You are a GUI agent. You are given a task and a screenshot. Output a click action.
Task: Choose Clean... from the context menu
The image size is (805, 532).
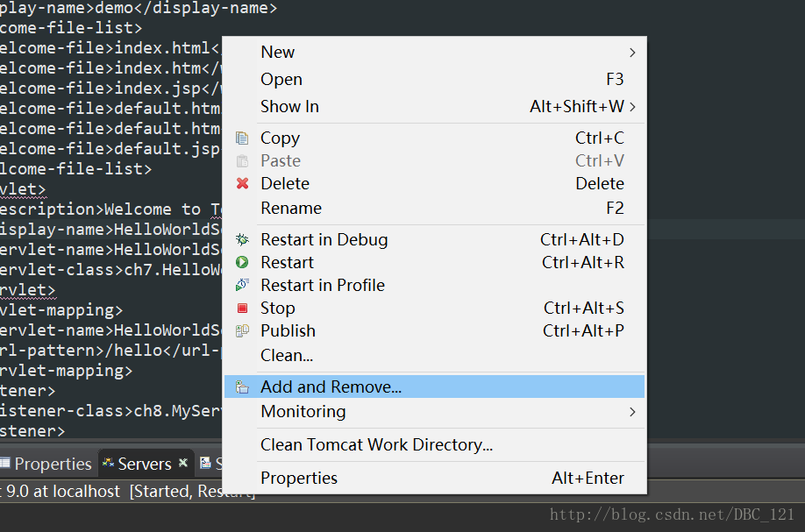pyautogui.click(x=287, y=356)
